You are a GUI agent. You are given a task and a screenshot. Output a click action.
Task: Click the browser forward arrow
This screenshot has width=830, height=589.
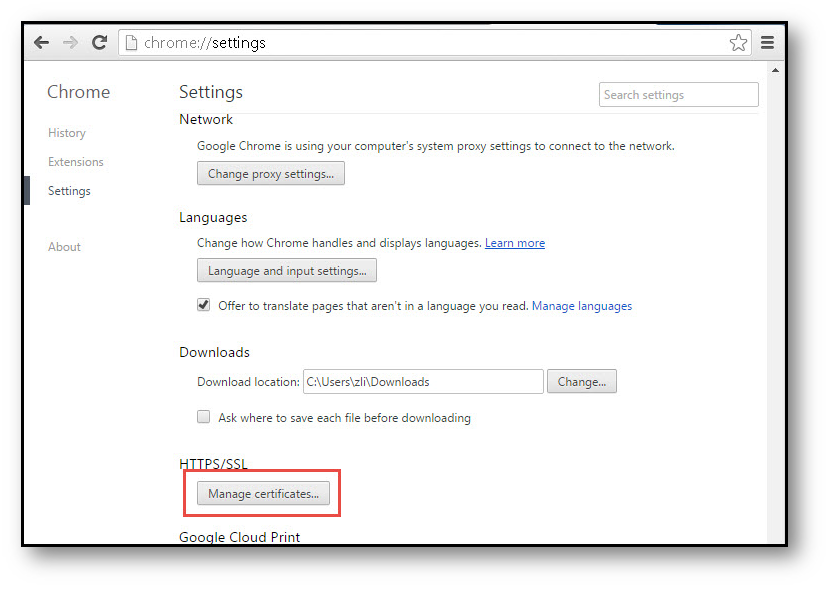(x=70, y=43)
